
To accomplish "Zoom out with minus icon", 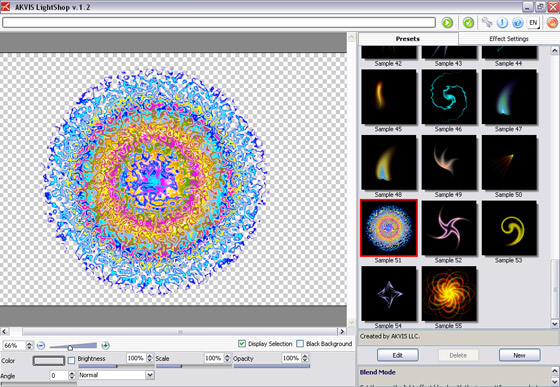I will [41, 345].
